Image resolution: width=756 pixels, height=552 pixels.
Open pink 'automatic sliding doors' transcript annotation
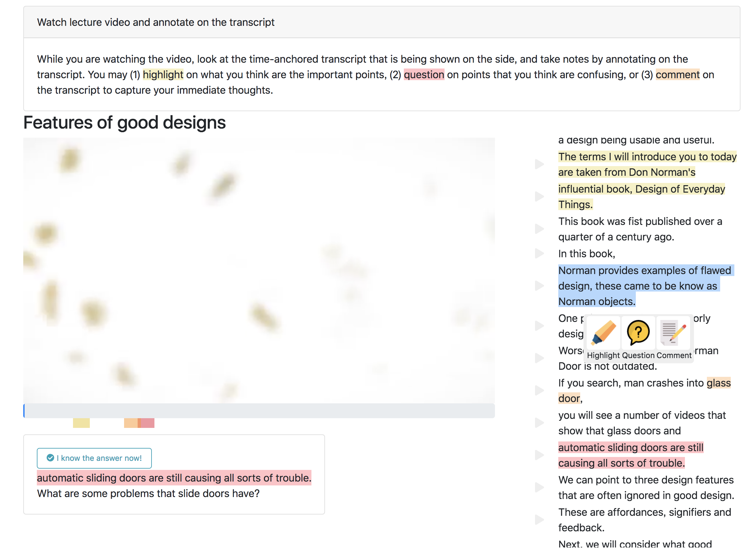[631, 455]
